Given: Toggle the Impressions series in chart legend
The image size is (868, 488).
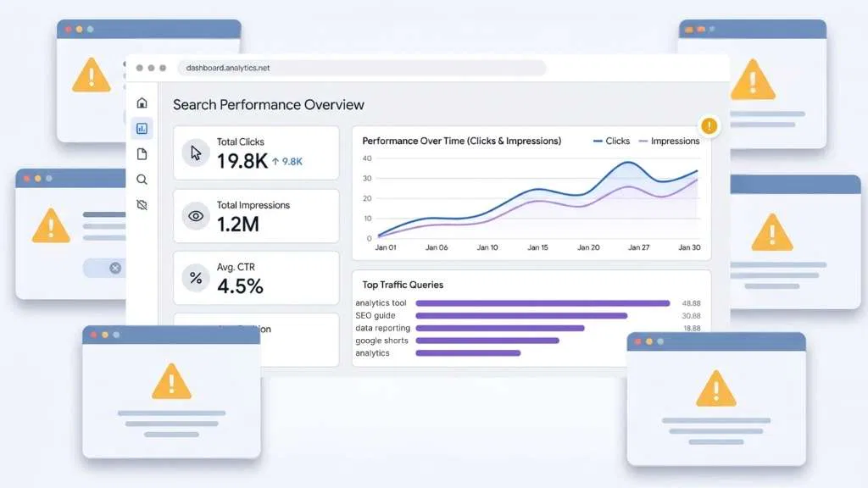Looking at the screenshot, I should pos(675,141).
